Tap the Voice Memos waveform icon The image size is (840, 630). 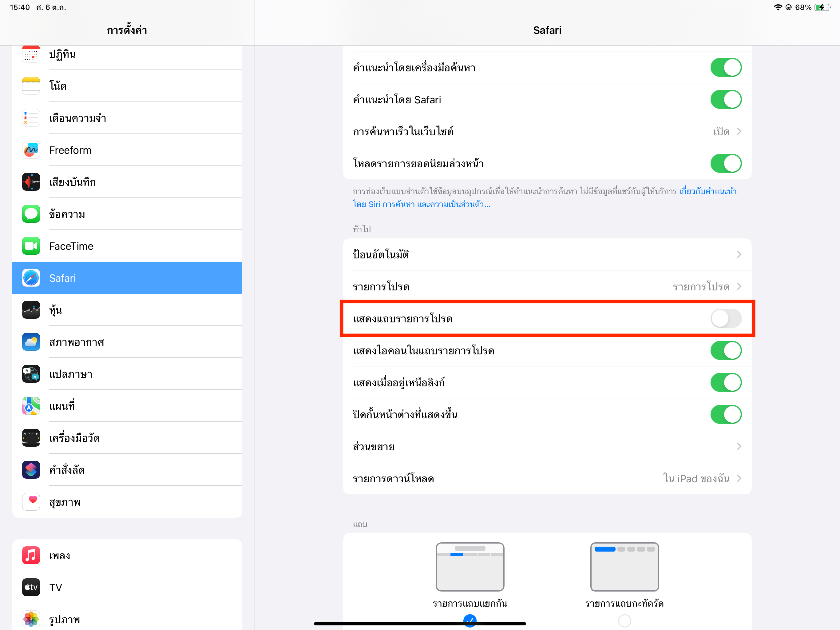pyautogui.click(x=31, y=182)
